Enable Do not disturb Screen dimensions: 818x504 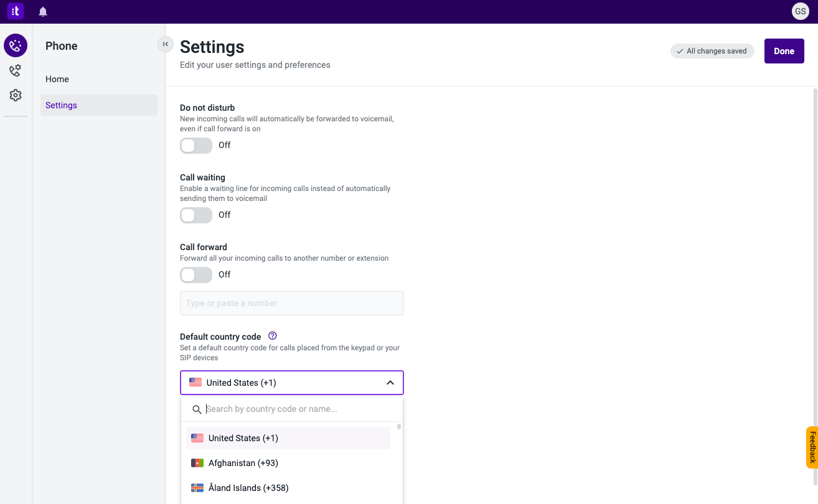195,145
